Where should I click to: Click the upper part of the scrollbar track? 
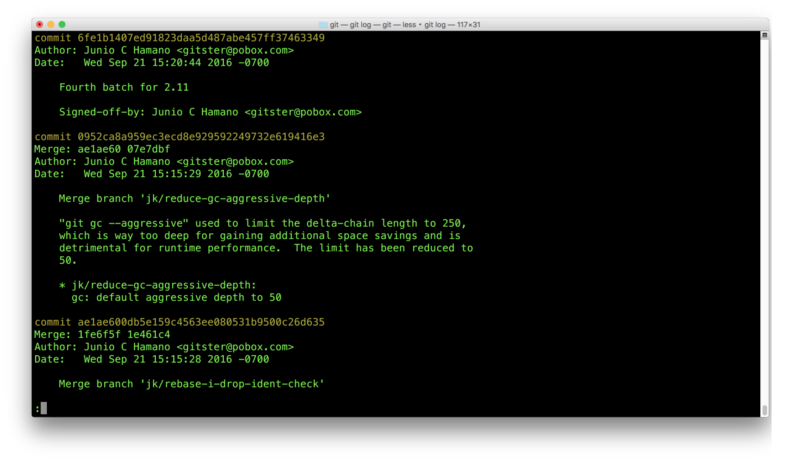[764, 100]
